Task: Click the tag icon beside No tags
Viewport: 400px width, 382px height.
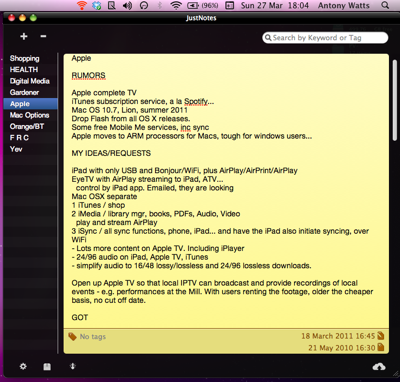Action: tap(72, 337)
